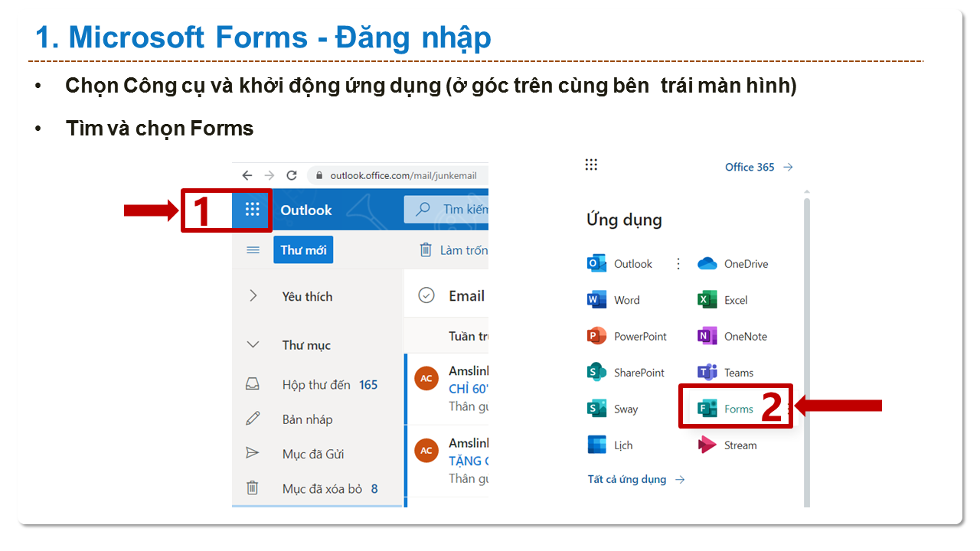This screenshot has width=980, height=551.
Task: Open the Bản nháp folder
Action: (307, 419)
